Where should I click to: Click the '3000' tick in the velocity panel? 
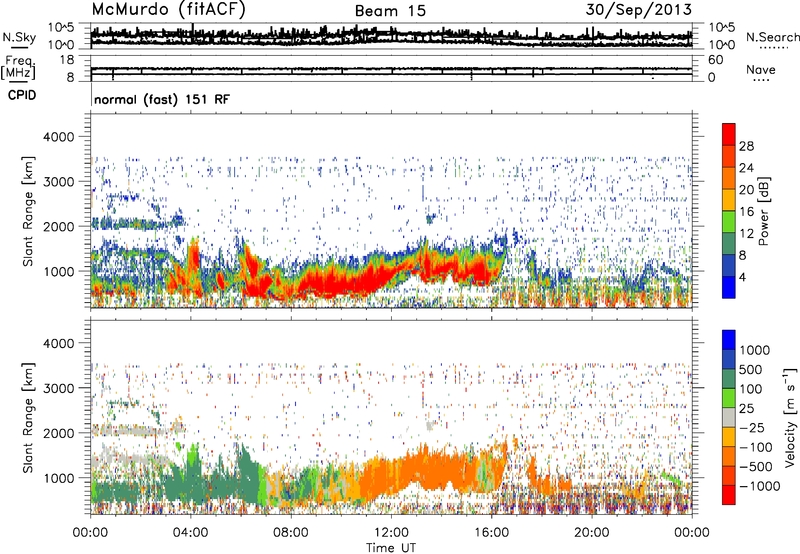58,388
